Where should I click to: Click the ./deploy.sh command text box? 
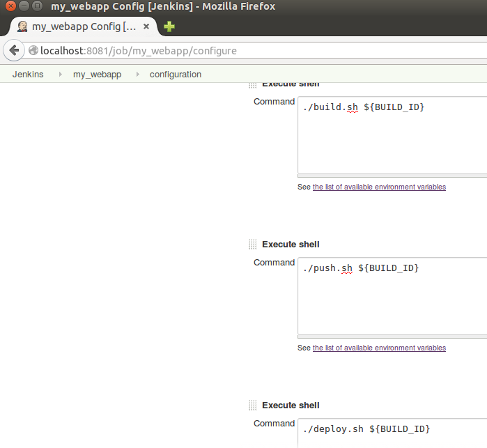click(x=392, y=433)
